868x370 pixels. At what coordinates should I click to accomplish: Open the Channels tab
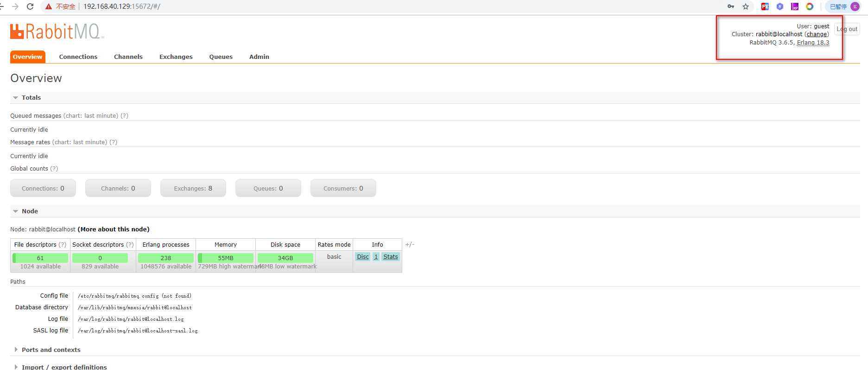click(x=128, y=57)
